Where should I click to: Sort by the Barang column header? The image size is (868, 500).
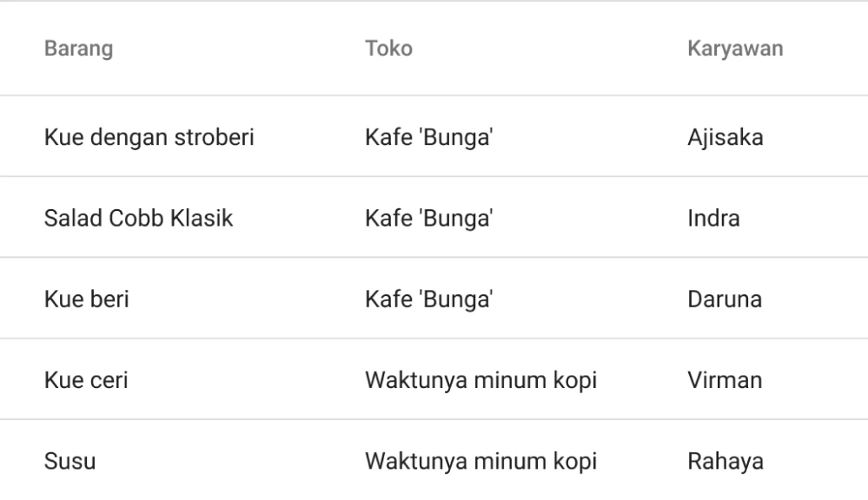[79, 49]
